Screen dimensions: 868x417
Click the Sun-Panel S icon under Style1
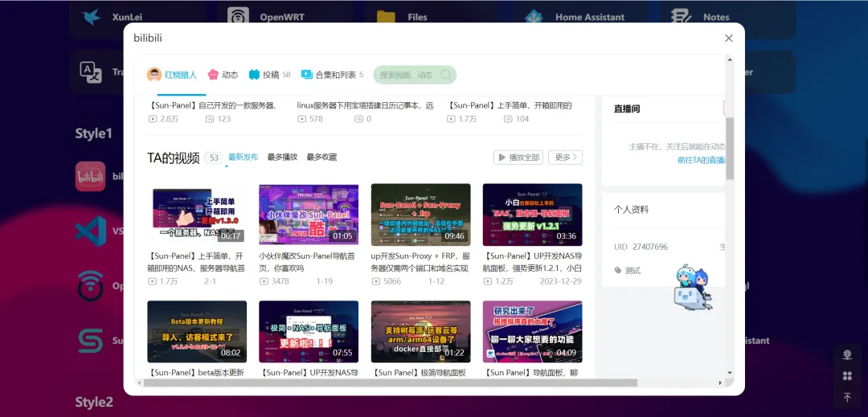(x=90, y=340)
